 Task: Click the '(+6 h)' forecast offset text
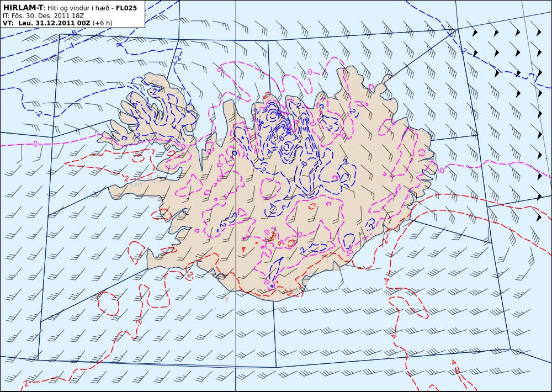pos(102,23)
